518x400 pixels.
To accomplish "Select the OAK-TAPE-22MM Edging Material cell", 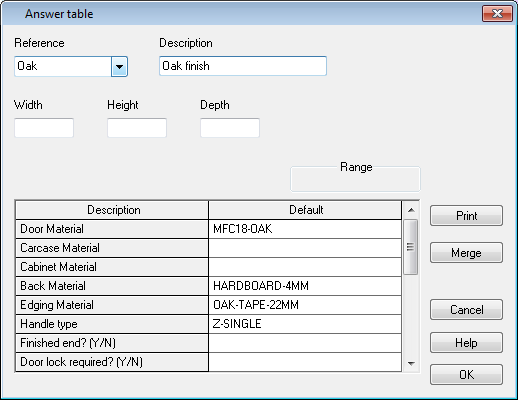I will 305,305.
